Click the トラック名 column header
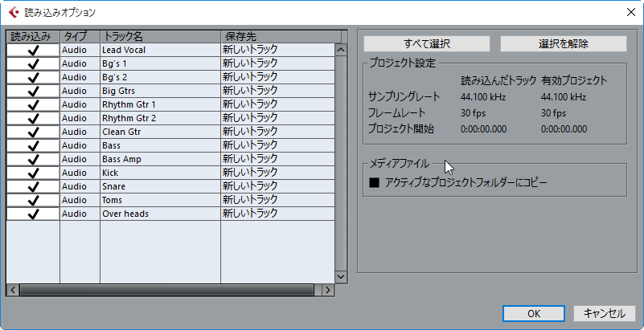The height and width of the screenshot is (330, 644). tap(161, 36)
